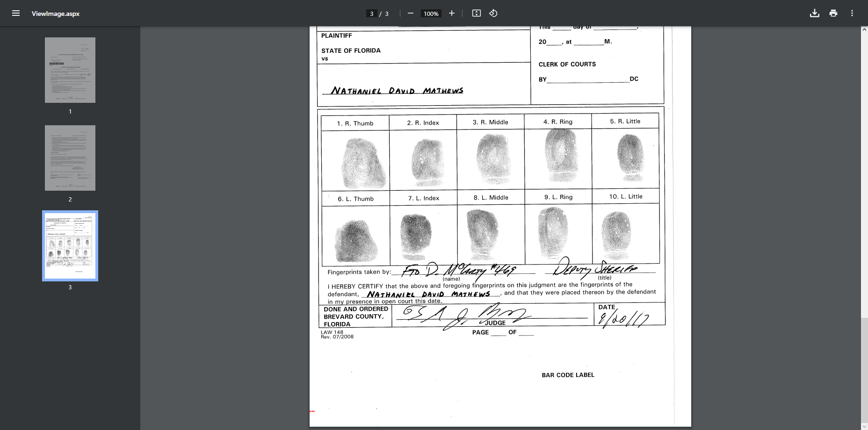Toggle the sidebar with the hamburger menu
Viewport: 868px width, 430px height.
pos(16,14)
